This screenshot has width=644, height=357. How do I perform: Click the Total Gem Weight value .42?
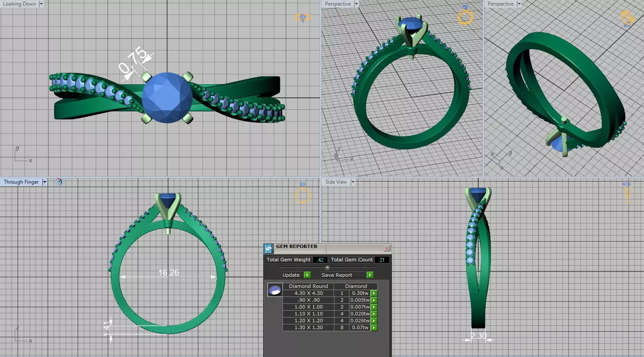(320, 260)
